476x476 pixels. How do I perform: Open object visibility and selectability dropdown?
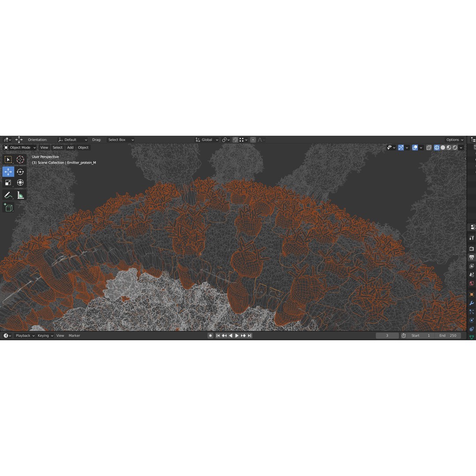click(x=391, y=148)
